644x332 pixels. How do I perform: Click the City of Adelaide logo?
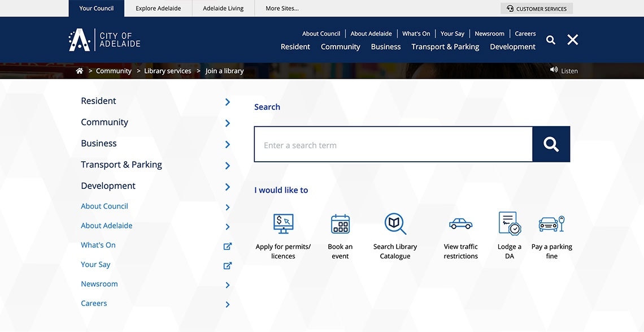click(x=105, y=40)
